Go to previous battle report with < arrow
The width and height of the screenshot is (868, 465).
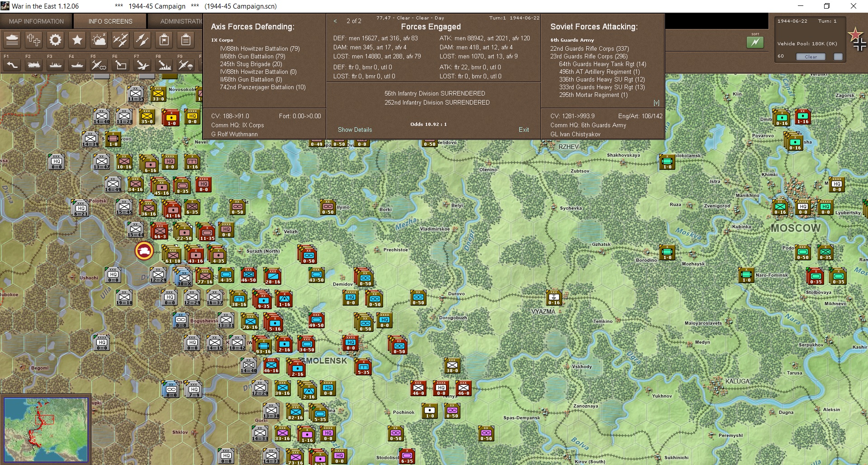click(335, 21)
